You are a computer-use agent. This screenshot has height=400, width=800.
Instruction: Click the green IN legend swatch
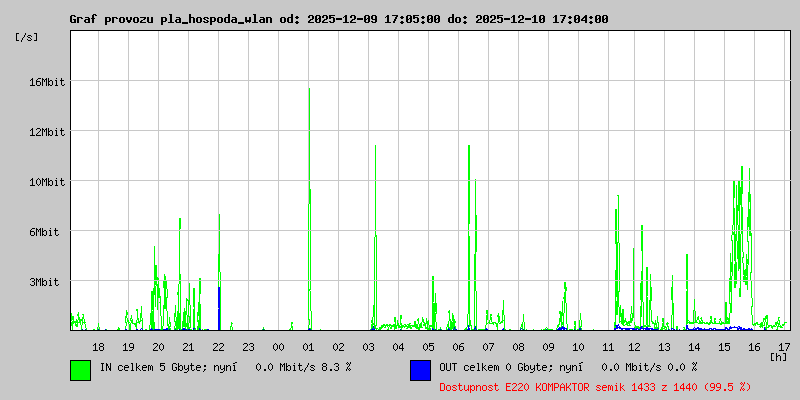[81, 370]
